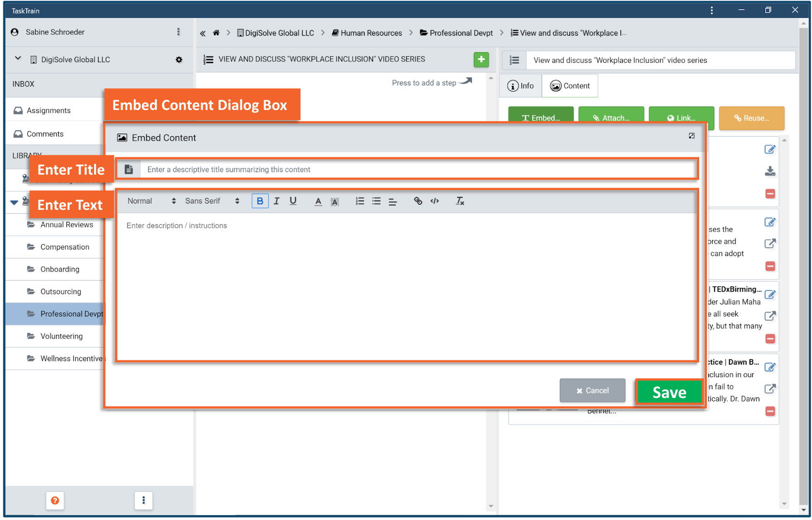
Task: Click the descriptive title input field
Action: pos(419,169)
